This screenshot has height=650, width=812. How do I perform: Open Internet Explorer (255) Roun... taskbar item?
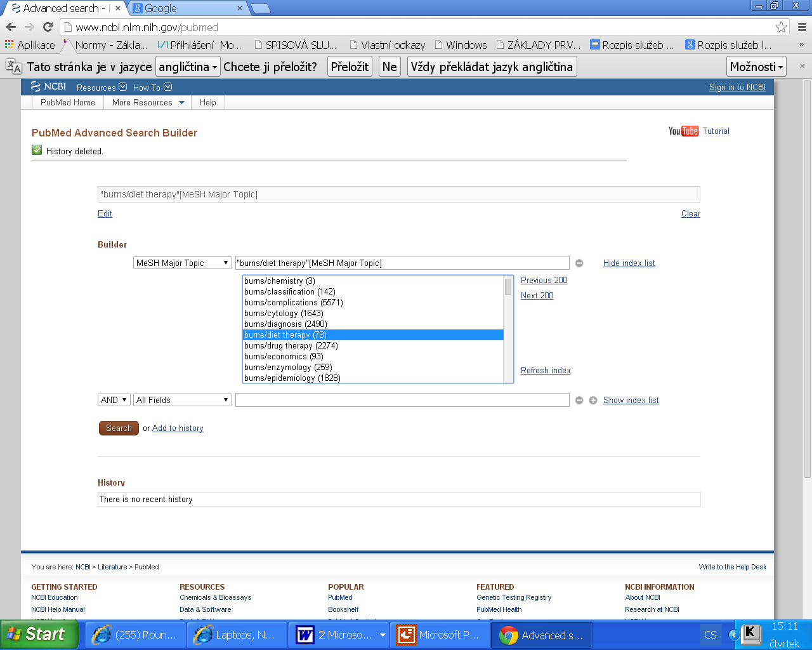(x=134, y=635)
